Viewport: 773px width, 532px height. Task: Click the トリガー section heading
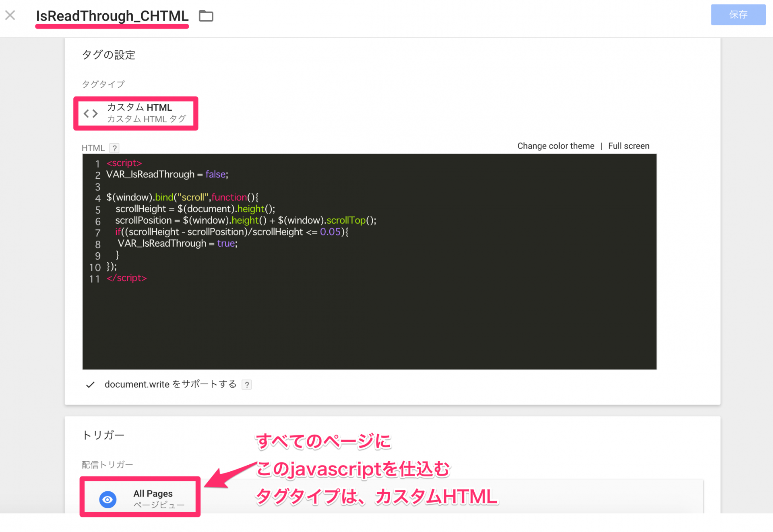103,435
